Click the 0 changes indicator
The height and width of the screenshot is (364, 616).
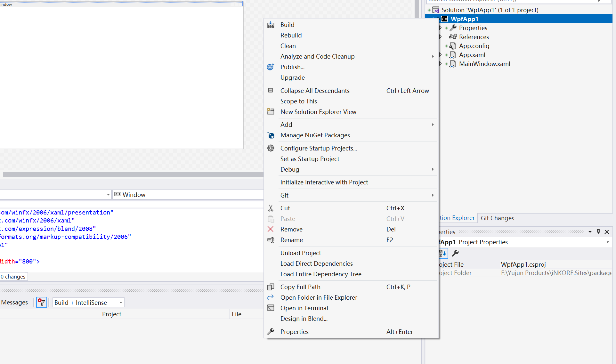tap(13, 277)
